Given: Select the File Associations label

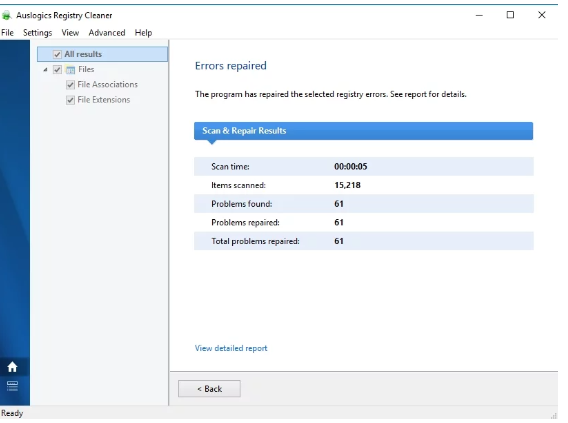Looking at the screenshot, I should [108, 84].
